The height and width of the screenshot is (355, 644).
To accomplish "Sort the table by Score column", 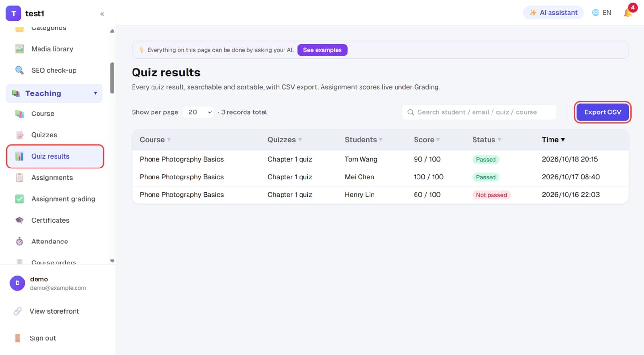I will pos(427,140).
